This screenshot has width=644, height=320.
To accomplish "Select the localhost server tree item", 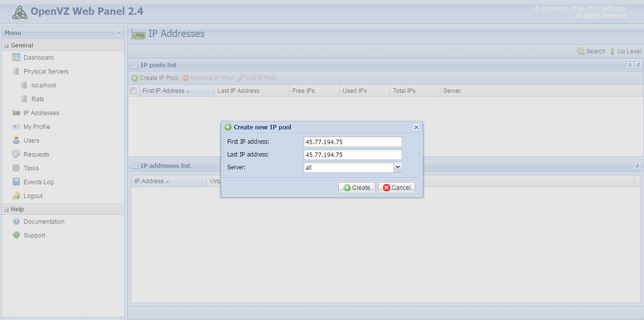I will click(43, 85).
